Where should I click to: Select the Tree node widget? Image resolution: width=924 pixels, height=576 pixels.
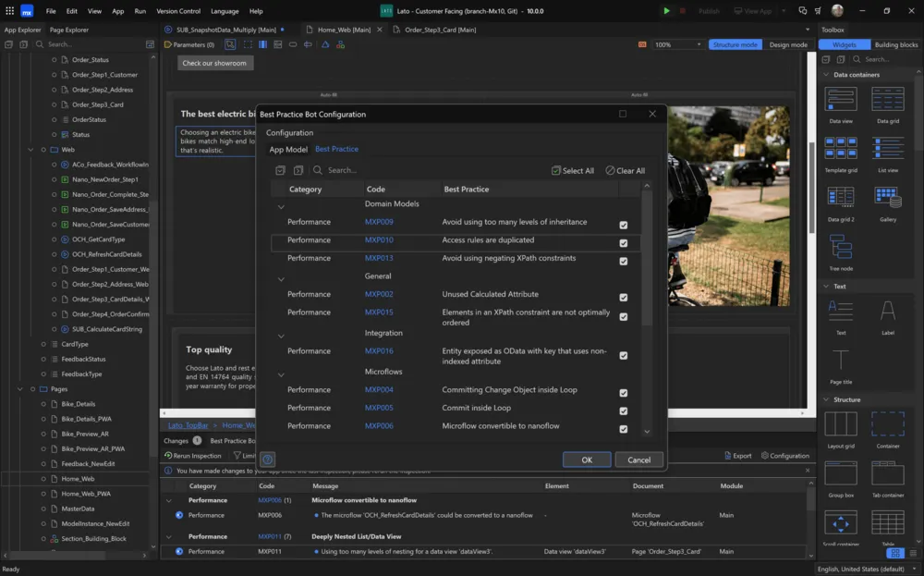[x=841, y=253]
